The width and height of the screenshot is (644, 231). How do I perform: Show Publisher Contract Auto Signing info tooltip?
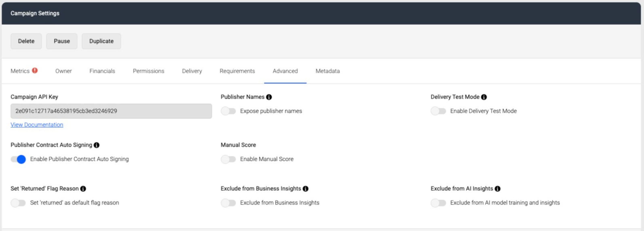coord(96,145)
